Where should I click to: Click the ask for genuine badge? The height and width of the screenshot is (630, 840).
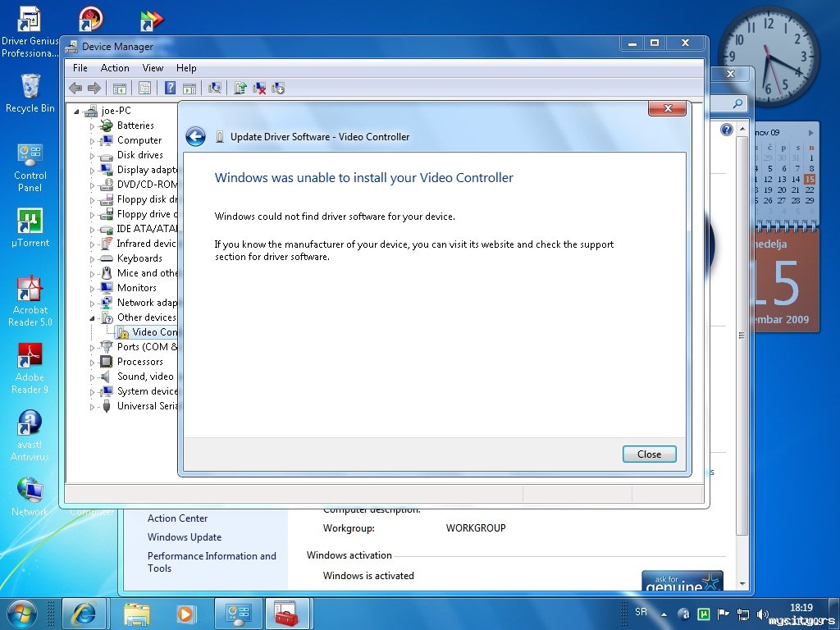click(682, 581)
